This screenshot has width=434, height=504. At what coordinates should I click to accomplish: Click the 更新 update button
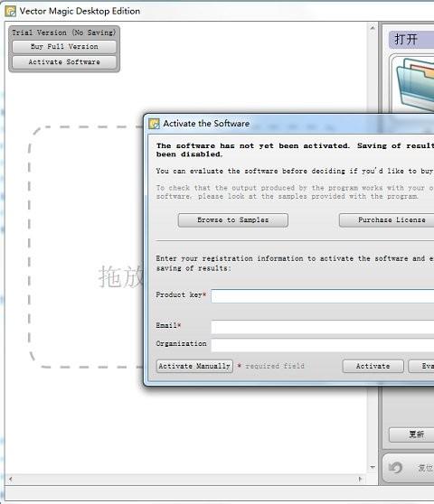point(411,434)
